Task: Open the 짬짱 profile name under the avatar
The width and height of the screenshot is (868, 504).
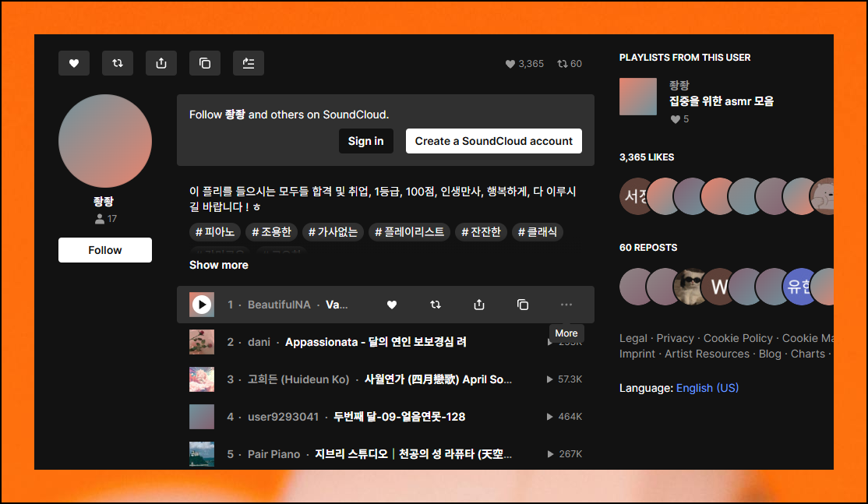Action: [x=104, y=202]
